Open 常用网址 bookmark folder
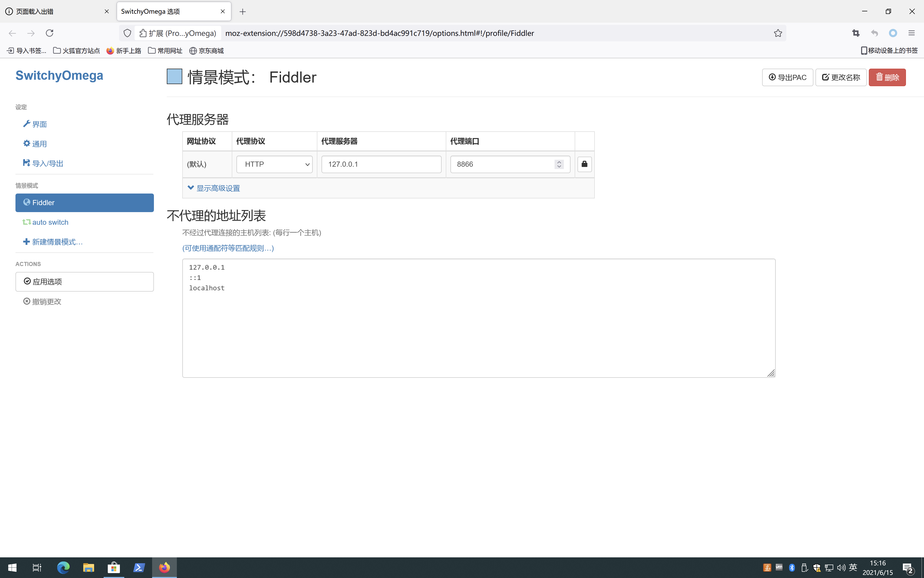Image resolution: width=924 pixels, height=578 pixels. (x=165, y=51)
